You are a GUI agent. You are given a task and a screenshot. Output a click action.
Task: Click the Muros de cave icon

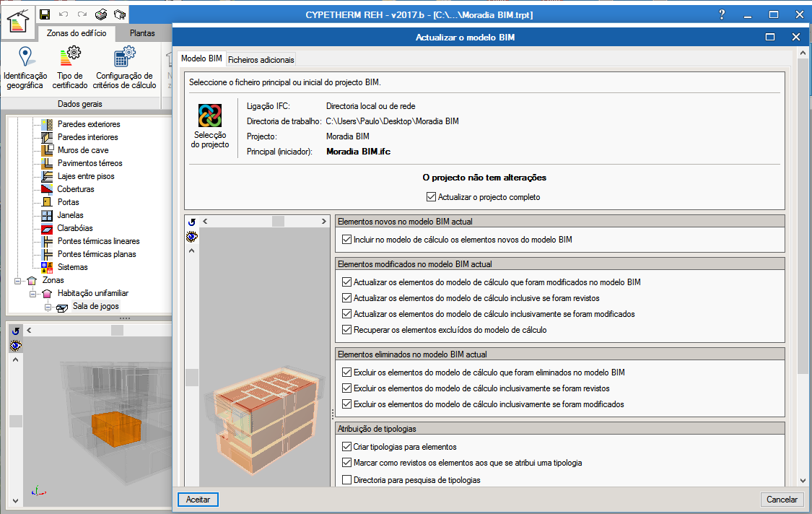(x=47, y=149)
